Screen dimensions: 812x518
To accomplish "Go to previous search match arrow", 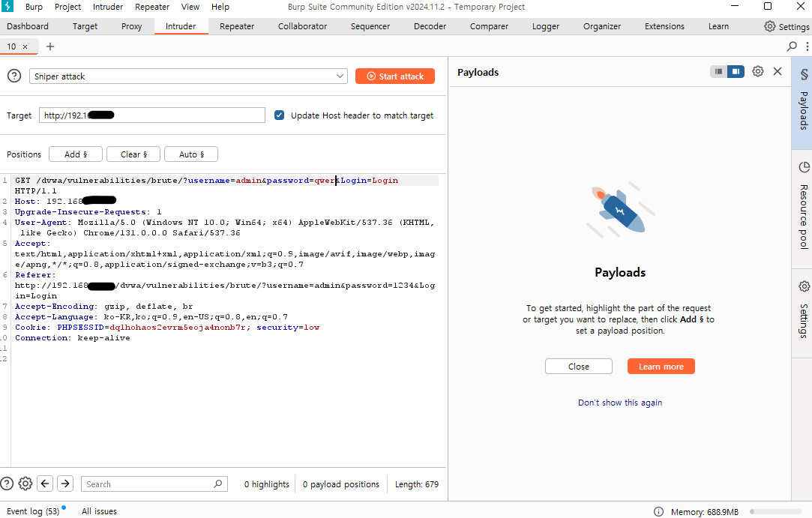I will [45, 484].
